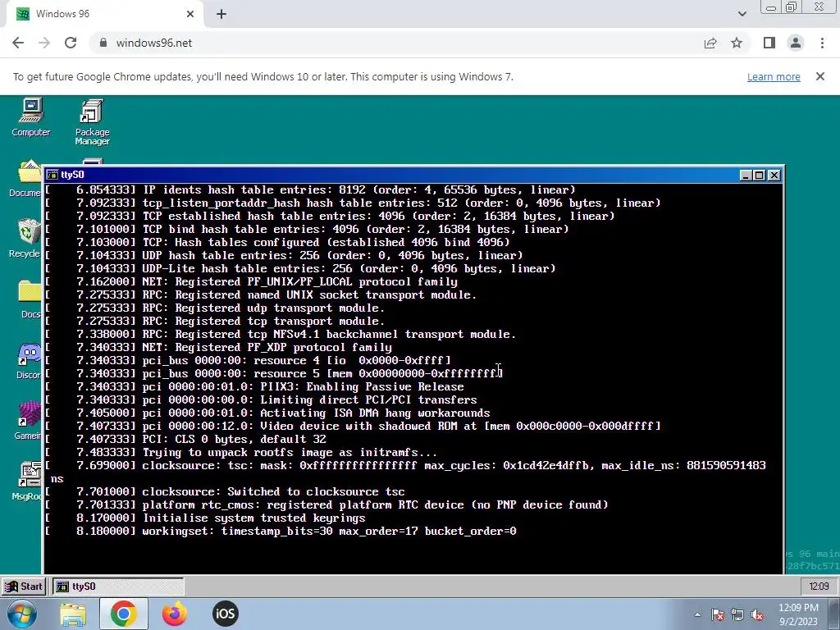The image size is (840, 630).
Task: Click the Windows 96 taskbar clock 12:09
Action: point(819,586)
